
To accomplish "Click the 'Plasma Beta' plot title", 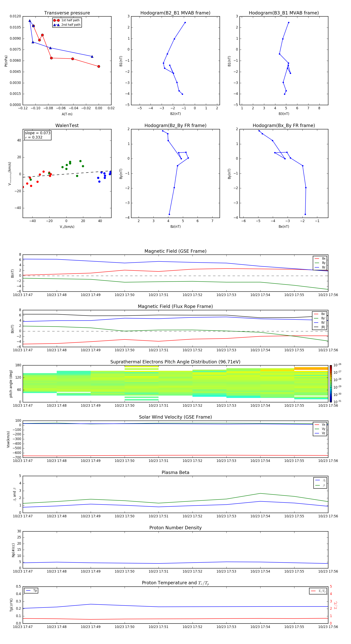I will 175,472.
